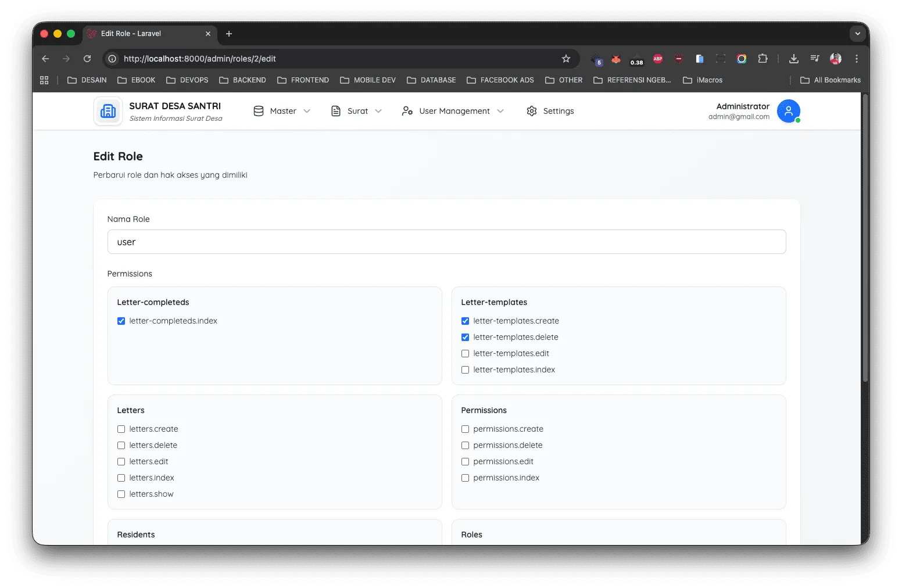Image resolution: width=902 pixels, height=588 pixels.
Task: Check the letters.delete checkbox
Action: 121,445
